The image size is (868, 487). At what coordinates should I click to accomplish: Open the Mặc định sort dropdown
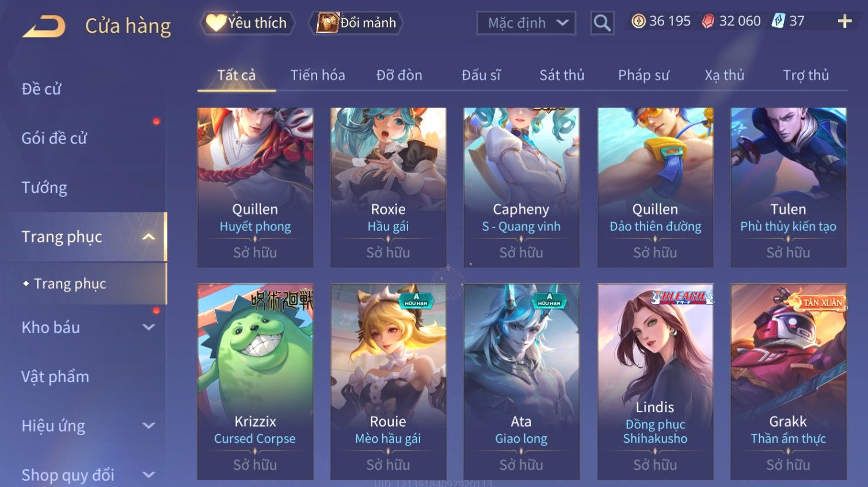[526, 23]
